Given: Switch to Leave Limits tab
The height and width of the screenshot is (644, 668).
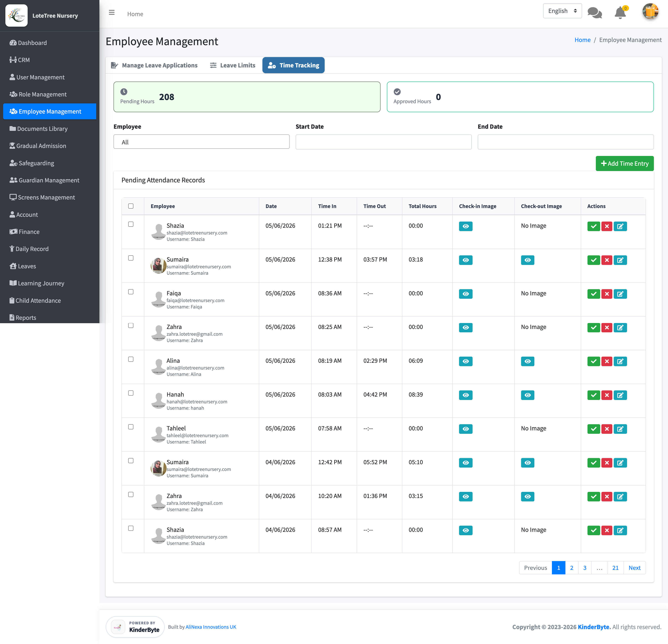Looking at the screenshot, I should [232, 65].
